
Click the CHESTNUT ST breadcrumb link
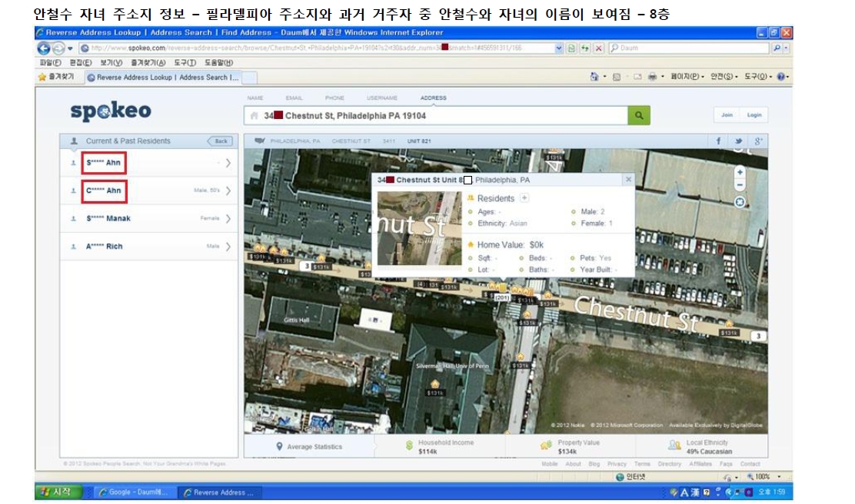pyautogui.click(x=351, y=141)
